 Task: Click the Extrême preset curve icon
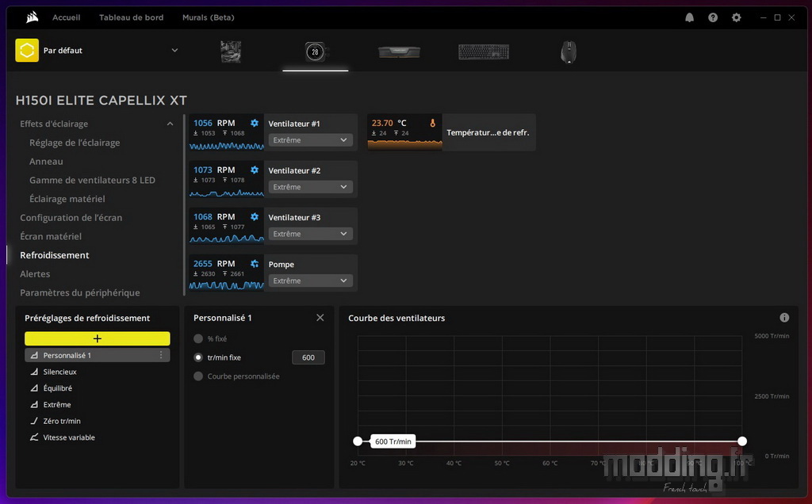[34, 405]
